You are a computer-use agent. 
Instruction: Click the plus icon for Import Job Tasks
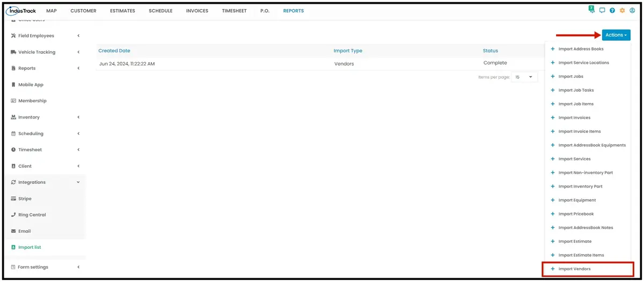[553, 90]
